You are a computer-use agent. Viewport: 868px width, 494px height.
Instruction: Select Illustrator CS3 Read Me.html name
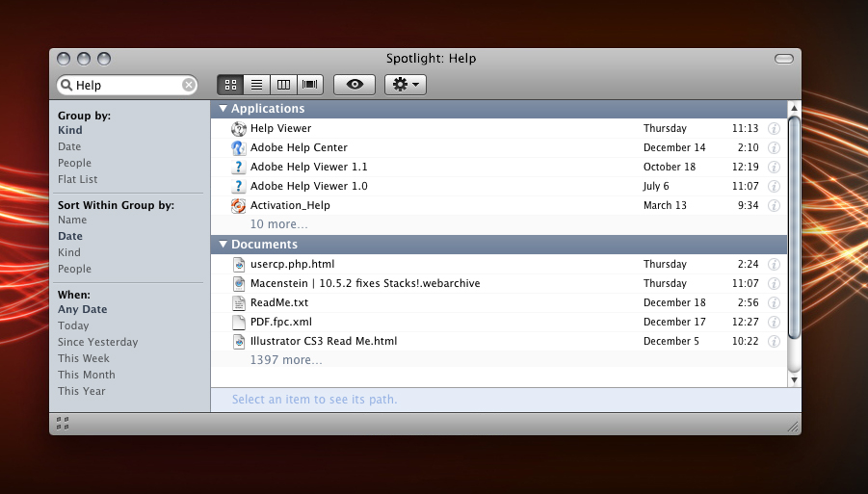[x=324, y=341]
